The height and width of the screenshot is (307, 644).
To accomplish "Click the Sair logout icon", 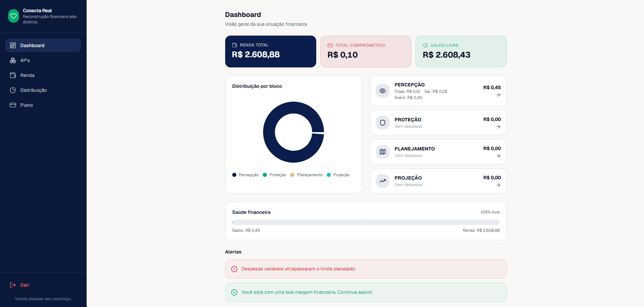I will (13, 285).
